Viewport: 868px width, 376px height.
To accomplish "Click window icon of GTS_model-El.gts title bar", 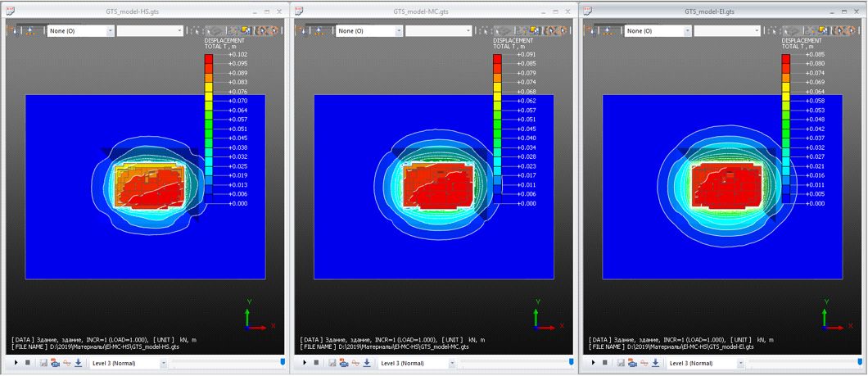I will [586, 11].
